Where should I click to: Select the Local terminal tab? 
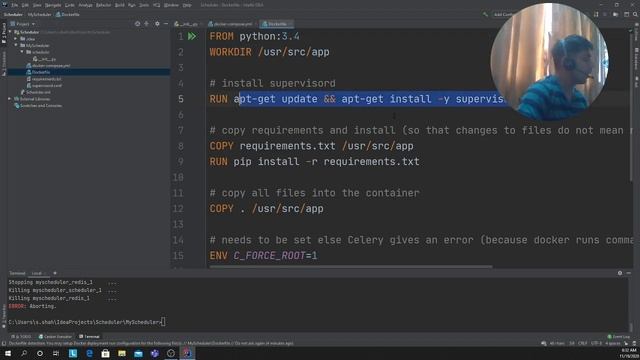pyautogui.click(x=39, y=273)
